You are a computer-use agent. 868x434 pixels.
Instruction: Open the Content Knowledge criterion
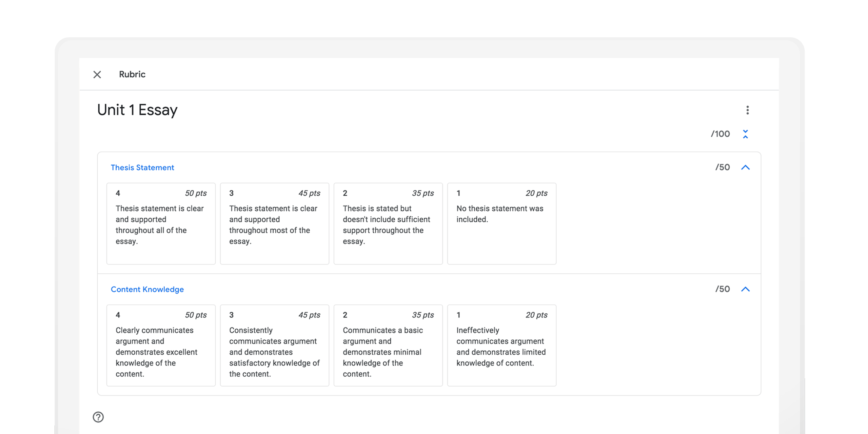click(147, 289)
